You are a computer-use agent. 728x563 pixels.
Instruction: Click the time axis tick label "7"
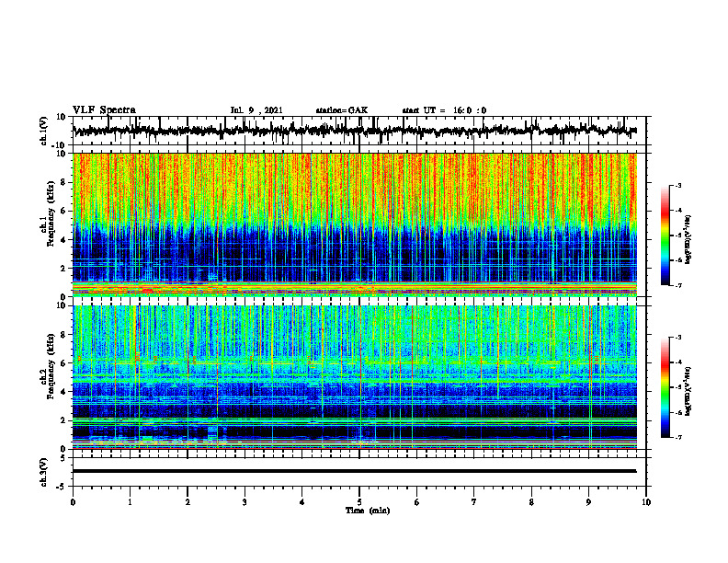coord(474,502)
